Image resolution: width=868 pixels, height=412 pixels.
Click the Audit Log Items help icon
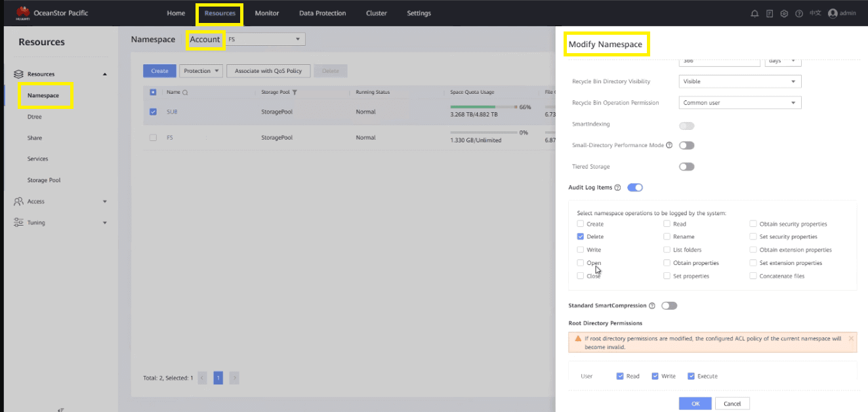pyautogui.click(x=617, y=187)
